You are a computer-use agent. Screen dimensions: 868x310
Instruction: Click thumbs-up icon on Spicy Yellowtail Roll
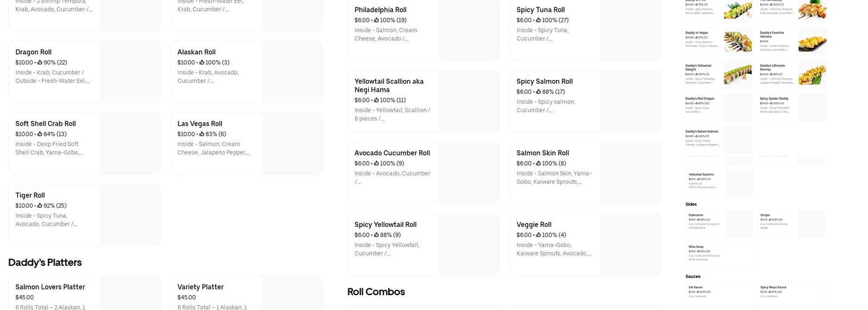tap(376, 236)
